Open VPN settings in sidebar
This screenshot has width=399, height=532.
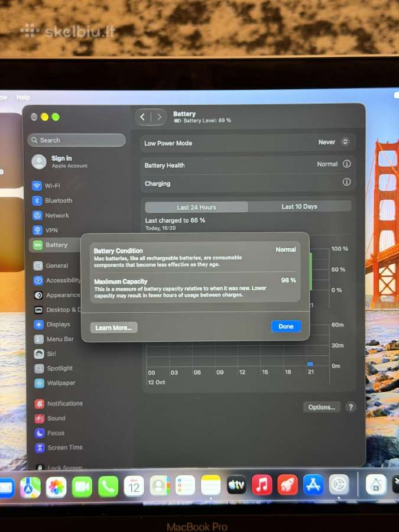(45, 230)
